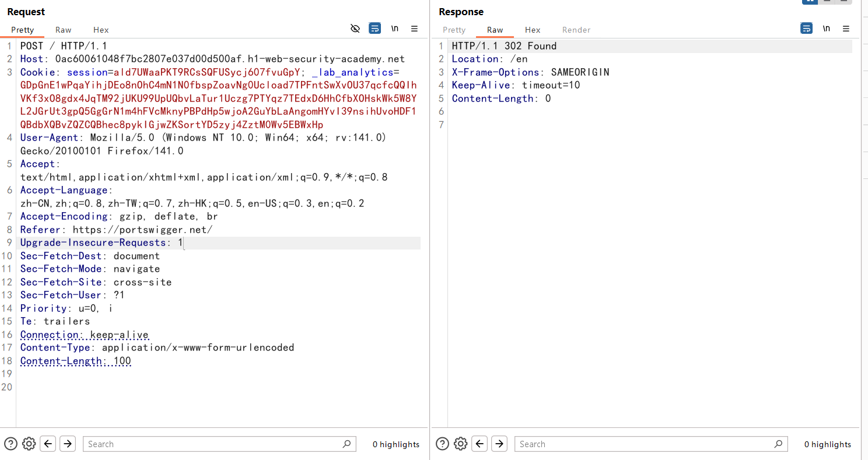The height and width of the screenshot is (460, 868).
Task: Open the Request panel help icon
Action: 10,444
